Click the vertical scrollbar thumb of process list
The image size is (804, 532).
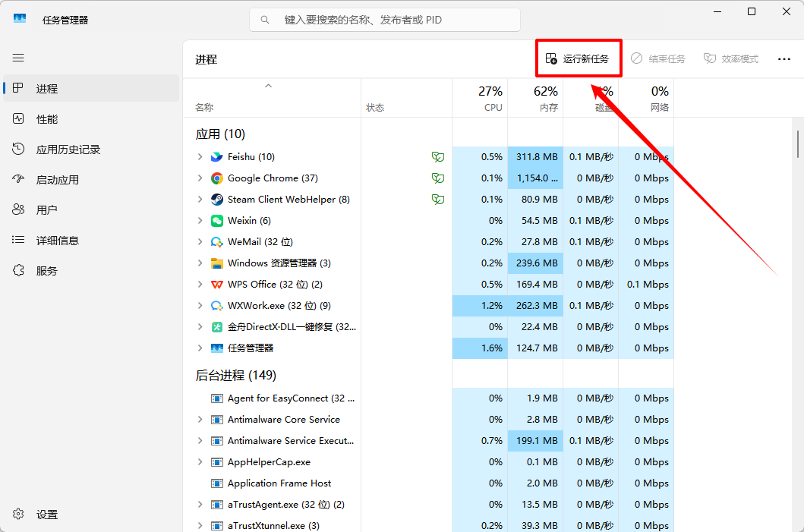pos(797,144)
